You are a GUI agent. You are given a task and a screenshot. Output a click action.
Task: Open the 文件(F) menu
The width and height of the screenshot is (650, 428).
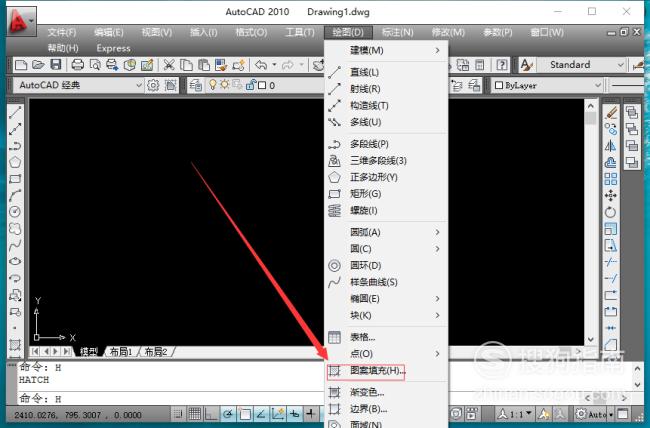coord(62,32)
